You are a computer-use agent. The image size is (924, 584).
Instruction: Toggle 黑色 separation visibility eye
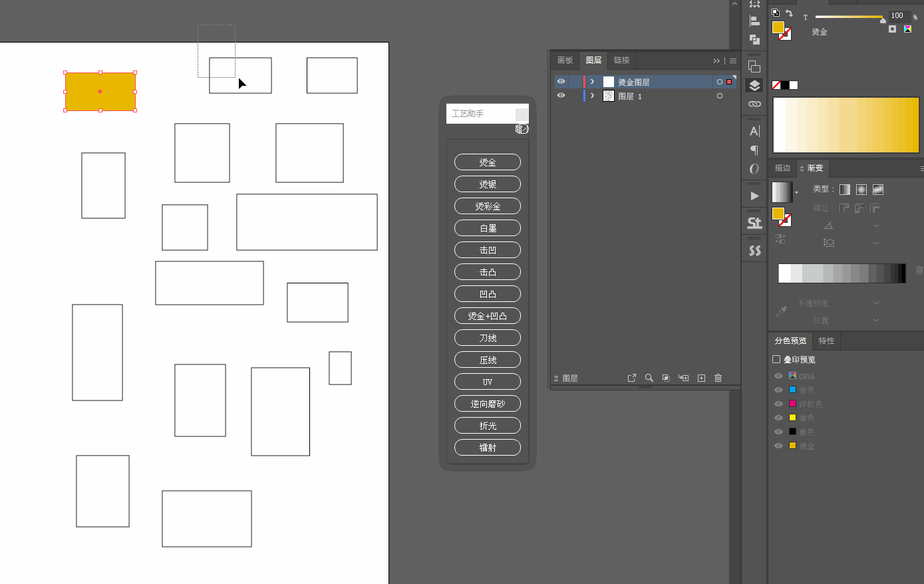(778, 432)
